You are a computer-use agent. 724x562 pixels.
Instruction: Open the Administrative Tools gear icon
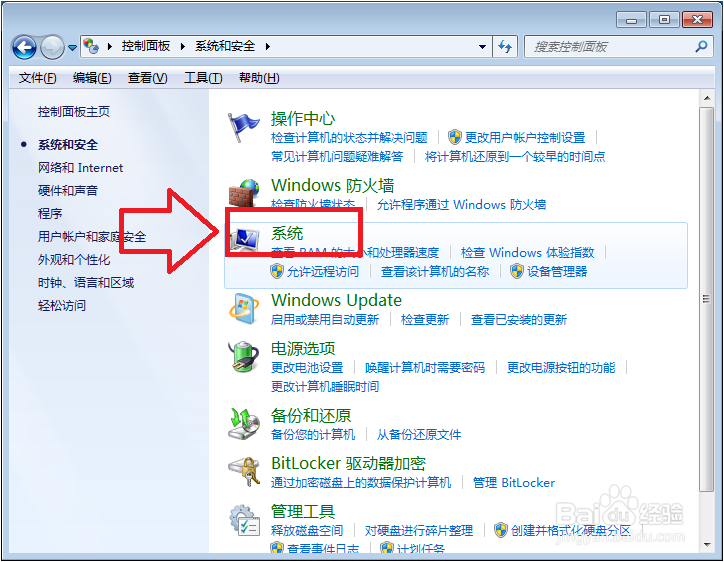coord(244,520)
